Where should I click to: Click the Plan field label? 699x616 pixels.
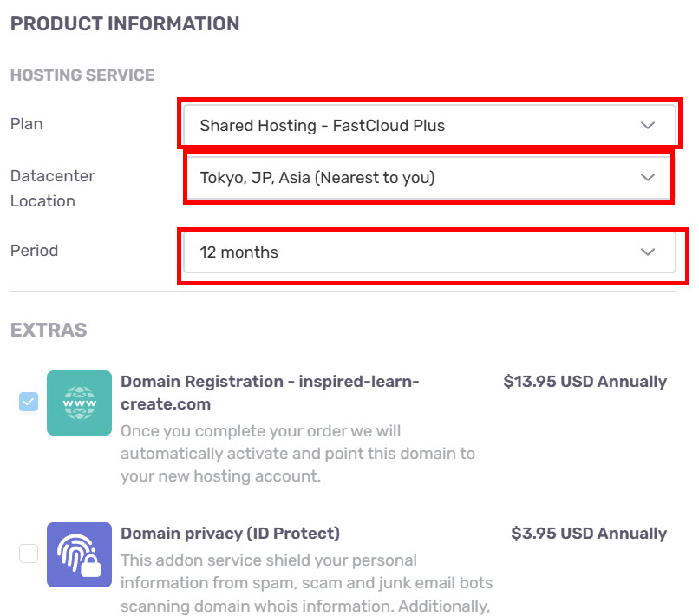click(x=27, y=123)
